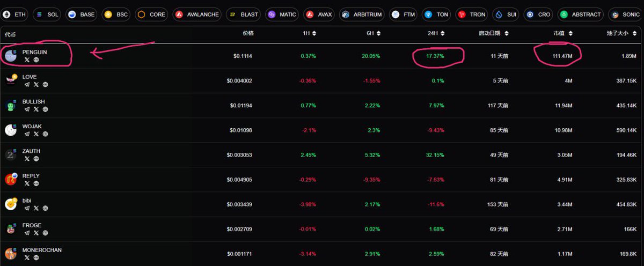Switch to the BSC chain tab

tap(116, 14)
